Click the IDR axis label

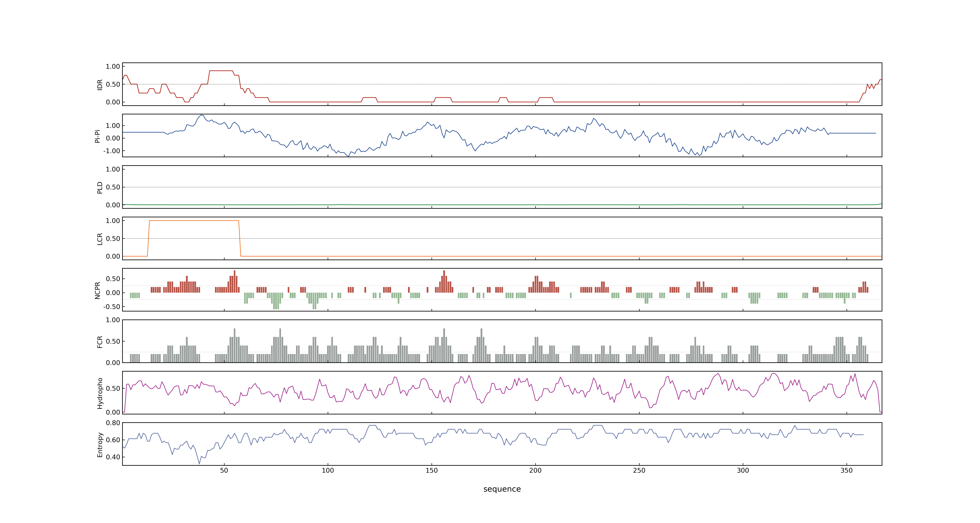[100, 85]
